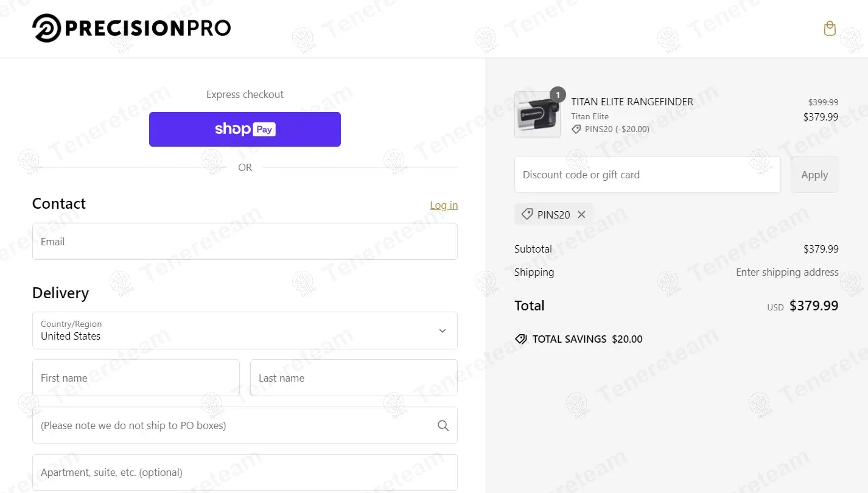Click the Apartment, suite, etc. field
The width and height of the screenshot is (868, 493).
click(245, 472)
